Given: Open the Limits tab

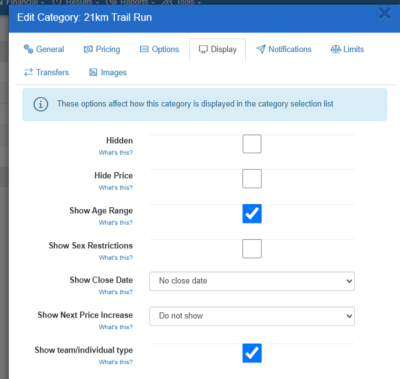Looking at the screenshot, I should 347,49.
